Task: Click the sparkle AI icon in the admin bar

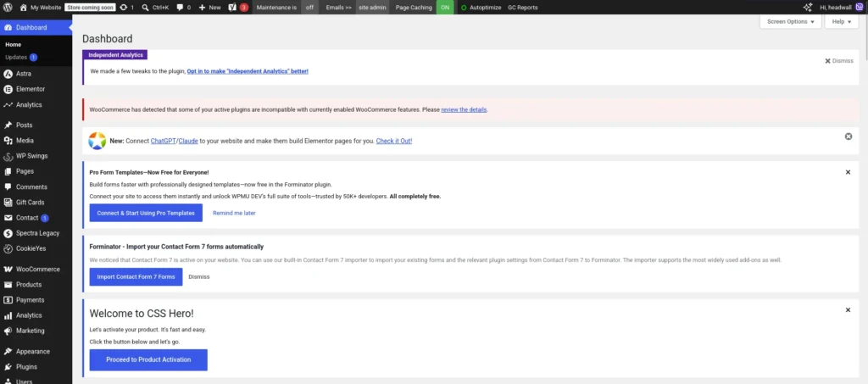Action: click(x=808, y=7)
